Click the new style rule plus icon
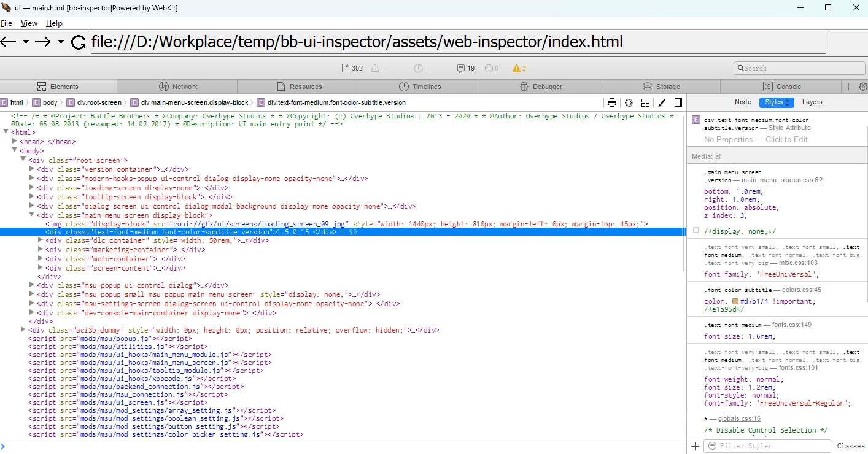Viewport: 868px width, 454px height. tap(695, 446)
